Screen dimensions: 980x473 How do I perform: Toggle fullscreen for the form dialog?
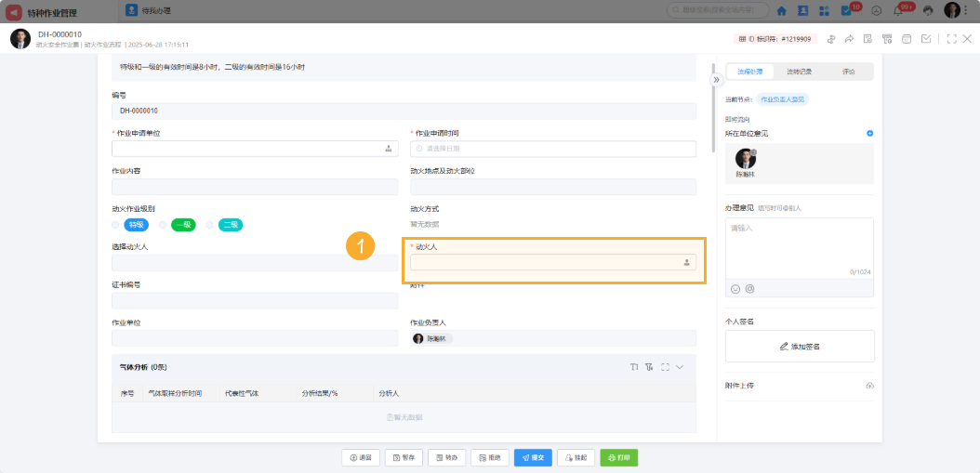pyautogui.click(x=950, y=39)
